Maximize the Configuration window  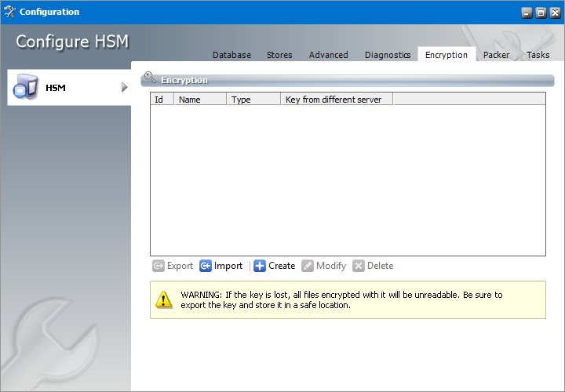pos(541,13)
